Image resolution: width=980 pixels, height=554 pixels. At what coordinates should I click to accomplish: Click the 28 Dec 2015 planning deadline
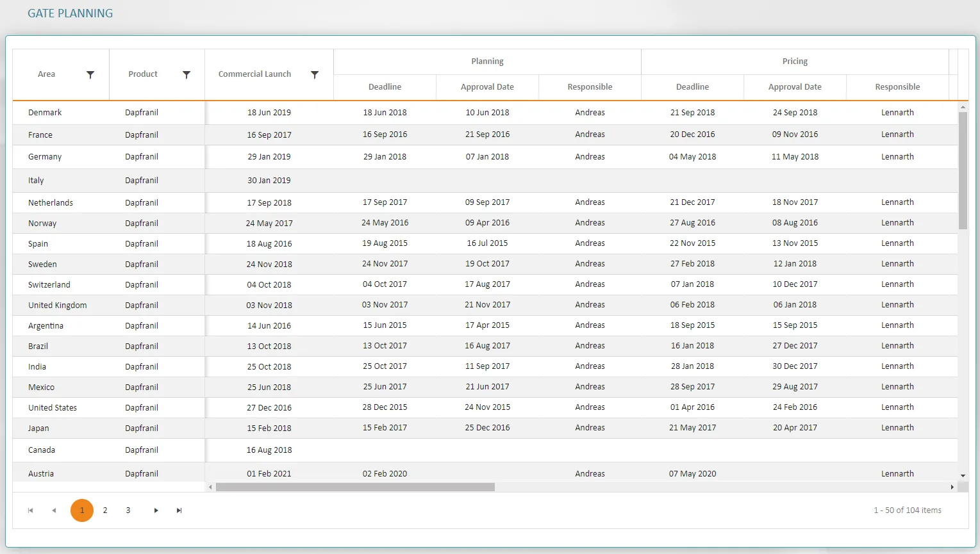point(385,407)
